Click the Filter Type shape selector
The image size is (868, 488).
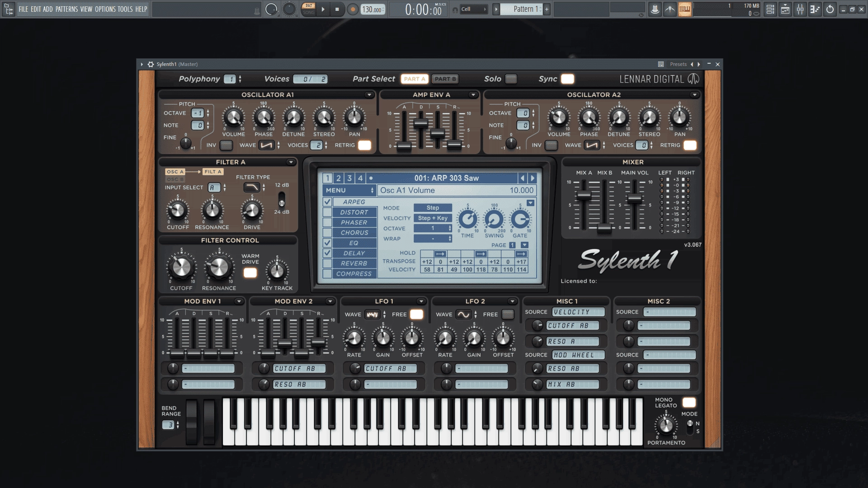click(252, 187)
